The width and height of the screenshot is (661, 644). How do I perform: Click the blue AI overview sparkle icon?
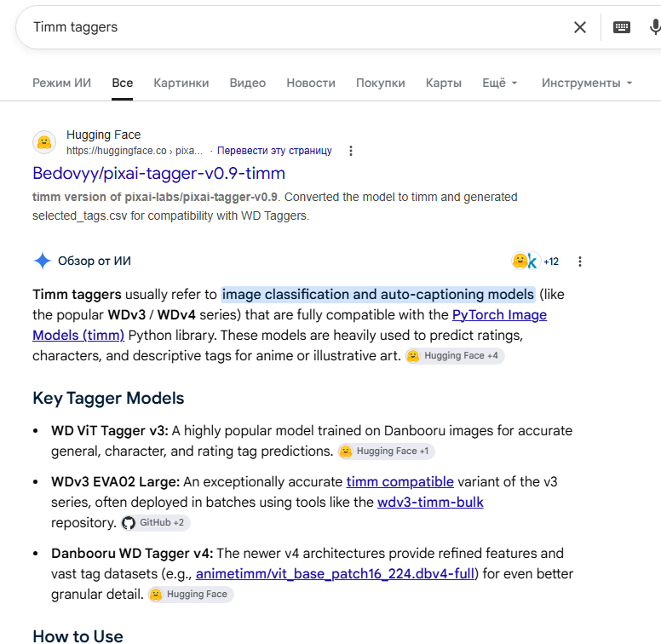coord(42,261)
